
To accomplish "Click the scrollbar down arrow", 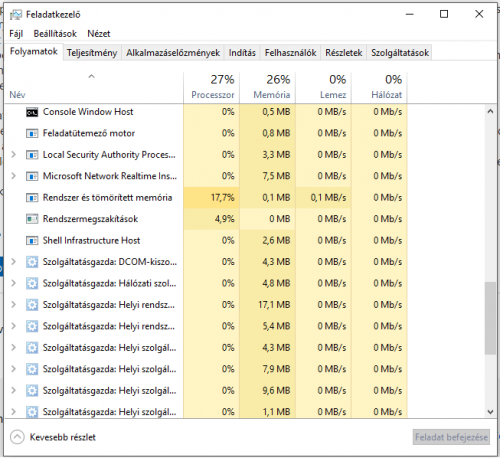I will [490, 412].
